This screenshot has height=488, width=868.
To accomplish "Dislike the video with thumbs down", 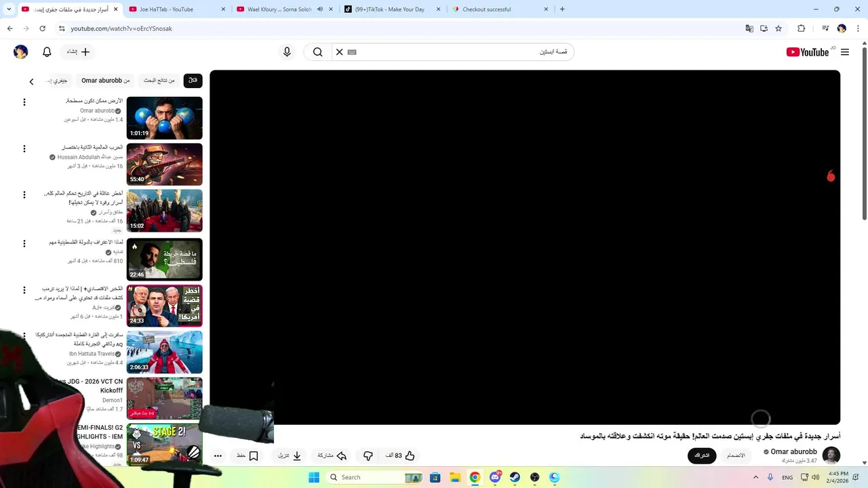I will pos(368,456).
